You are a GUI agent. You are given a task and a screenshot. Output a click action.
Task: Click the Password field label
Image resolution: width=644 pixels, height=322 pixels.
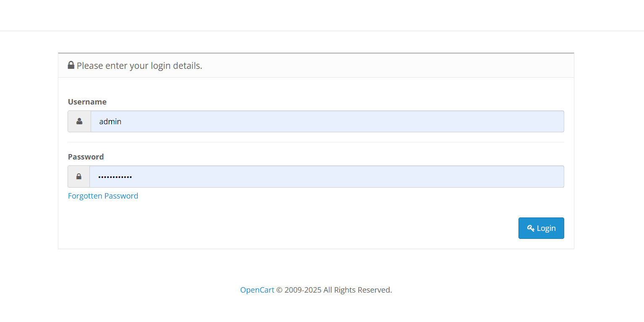[x=86, y=157]
